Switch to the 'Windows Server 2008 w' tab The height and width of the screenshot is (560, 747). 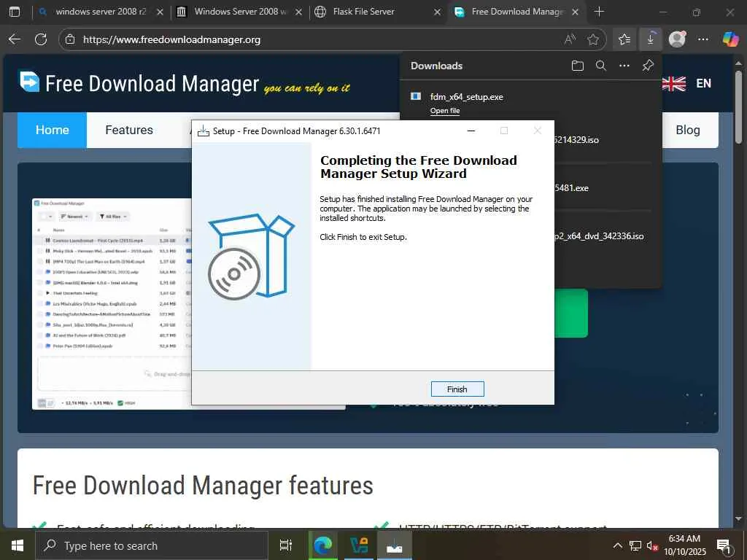pos(241,12)
